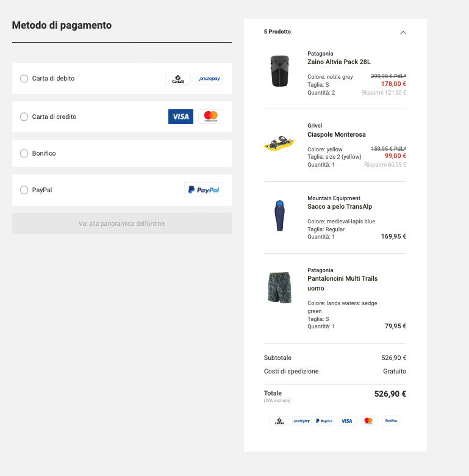Viewport: 469px width, 476px height.
Task: Click the Patagonia backpack thumbnail
Action: point(280,71)
